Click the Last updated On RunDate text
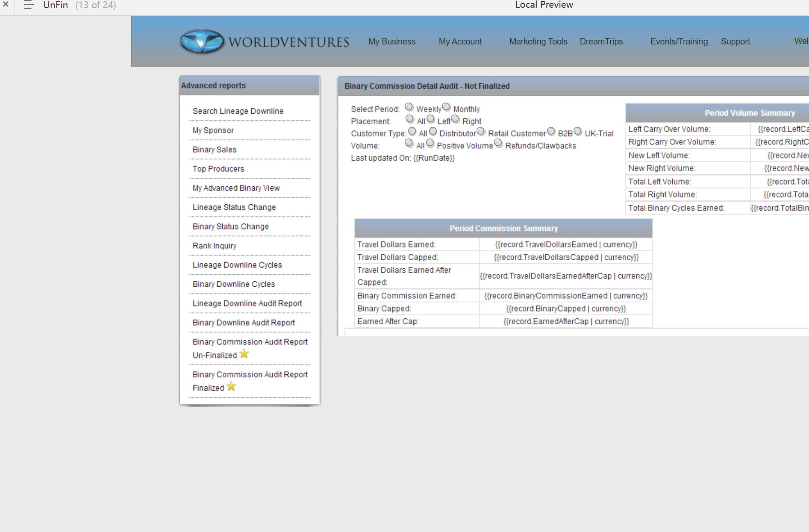 point(403,158)
